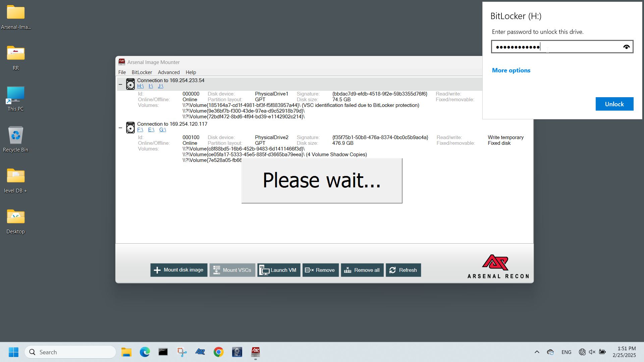Select volume 72bdf472-8bd6 row
This screenshot has width=644, height=362.
[x=244, y=117]
